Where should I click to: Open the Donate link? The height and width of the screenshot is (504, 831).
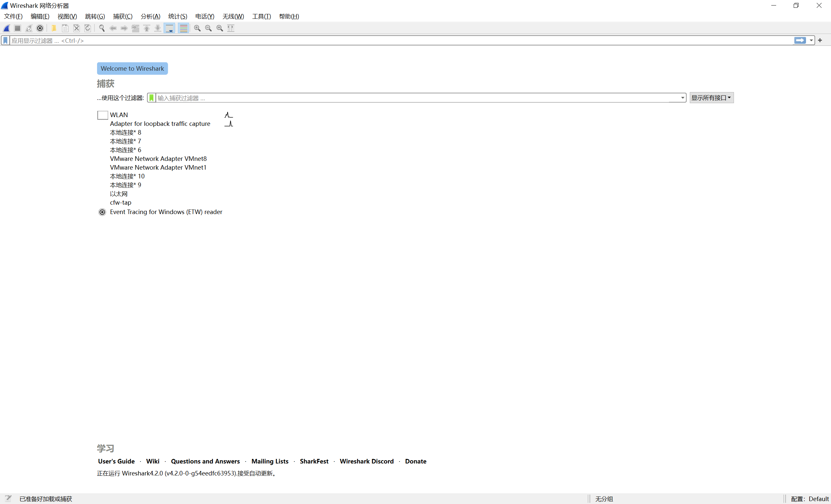[x=415, y=461]
